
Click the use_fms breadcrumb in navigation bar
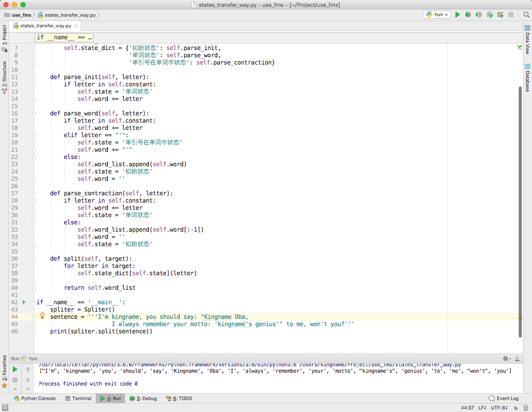pos(21,15)
